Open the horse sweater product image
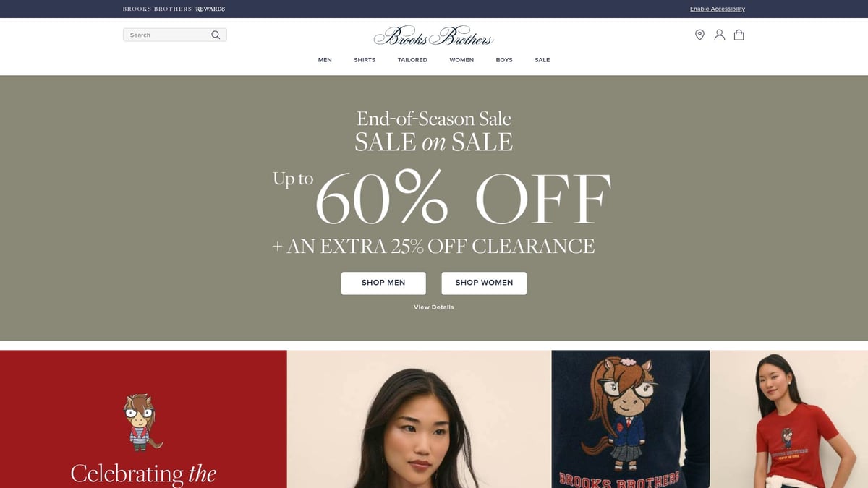 pyautogui.click(x=631, y=419)
